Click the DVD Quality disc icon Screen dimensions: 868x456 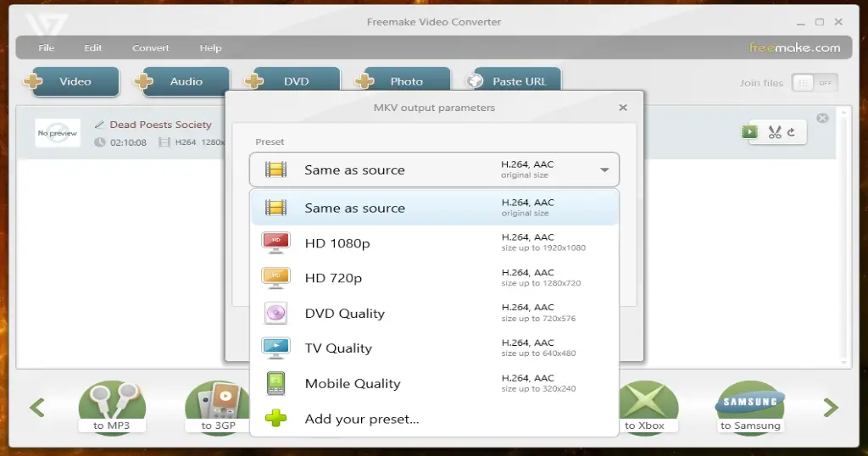coord(275,314)
